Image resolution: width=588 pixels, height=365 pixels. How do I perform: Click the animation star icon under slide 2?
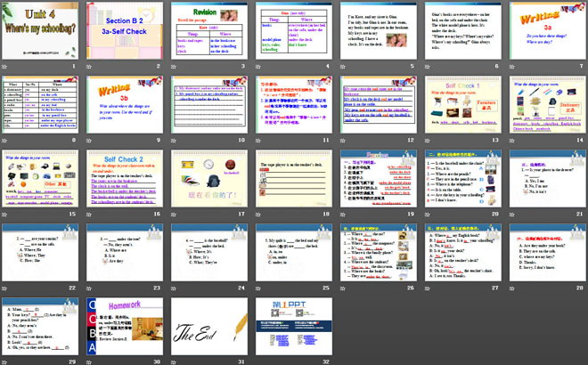tap(90, 66)
